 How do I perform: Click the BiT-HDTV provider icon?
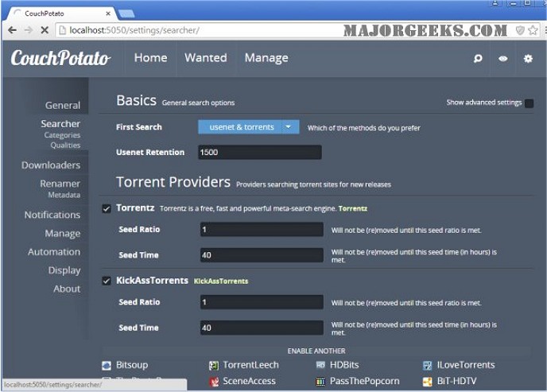(428, 382)
